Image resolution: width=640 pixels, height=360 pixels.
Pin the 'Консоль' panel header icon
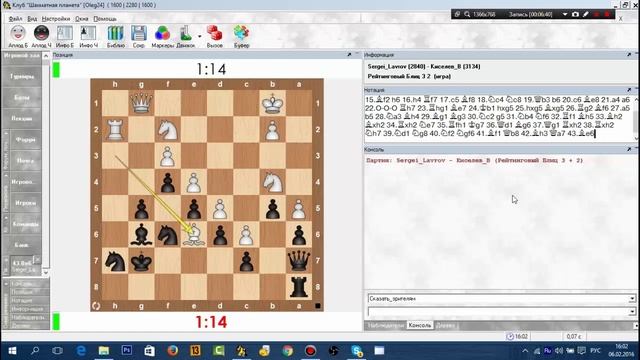[629, 150]
